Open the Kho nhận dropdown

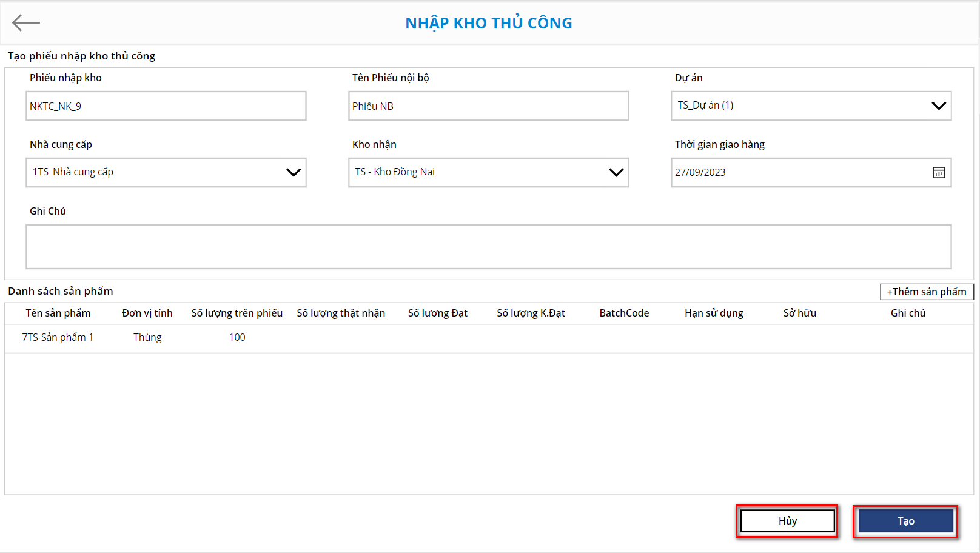[489, 173]
